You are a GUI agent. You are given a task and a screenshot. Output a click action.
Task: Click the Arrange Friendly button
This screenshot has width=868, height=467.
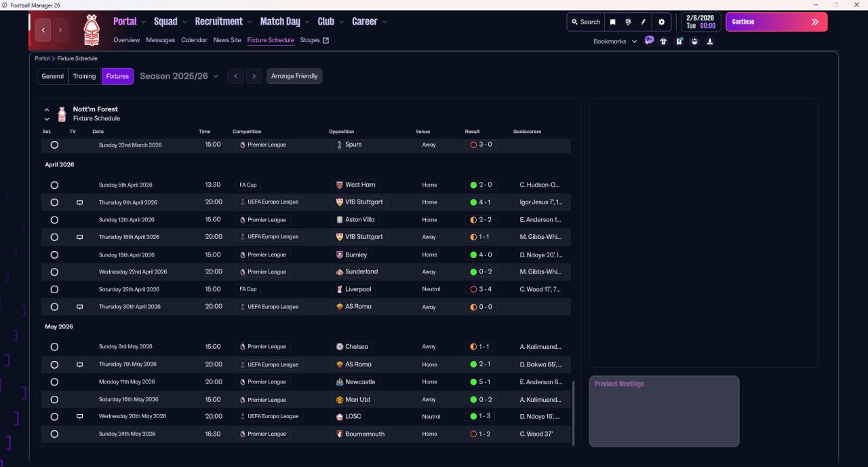click(294, 76)
